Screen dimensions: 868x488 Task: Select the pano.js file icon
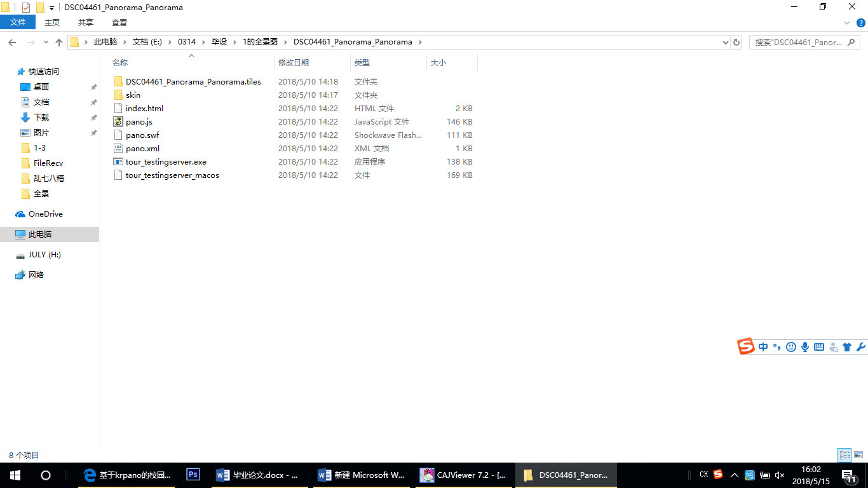click(x=118, y=122)
